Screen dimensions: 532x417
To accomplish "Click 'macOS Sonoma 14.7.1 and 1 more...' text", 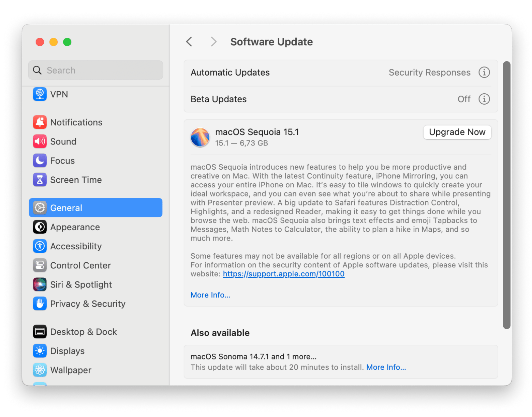I will click(x=253, y=357).
